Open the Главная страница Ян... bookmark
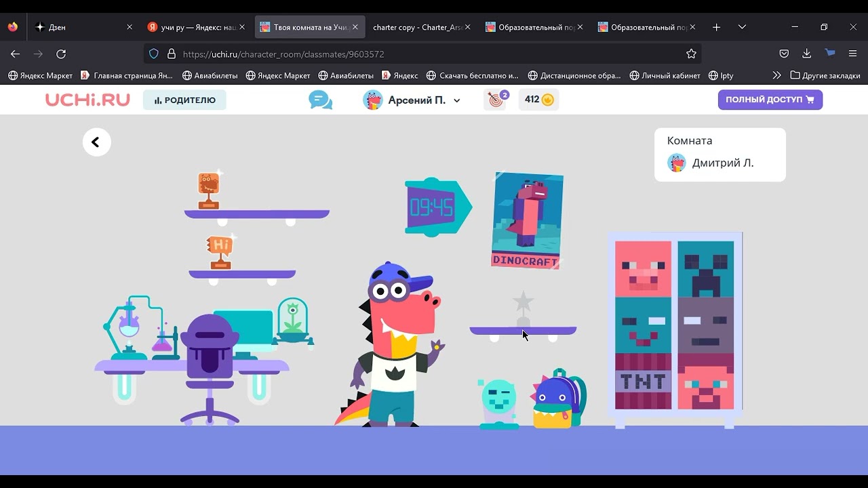The width and height of the screenshot is (868, 488). 126,75
